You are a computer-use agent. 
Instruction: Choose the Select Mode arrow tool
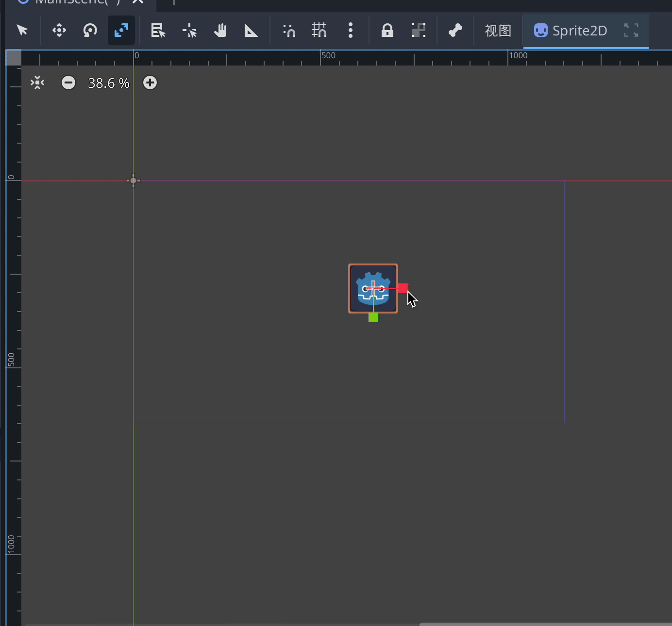pyautogui.click(x=22, y=31)
